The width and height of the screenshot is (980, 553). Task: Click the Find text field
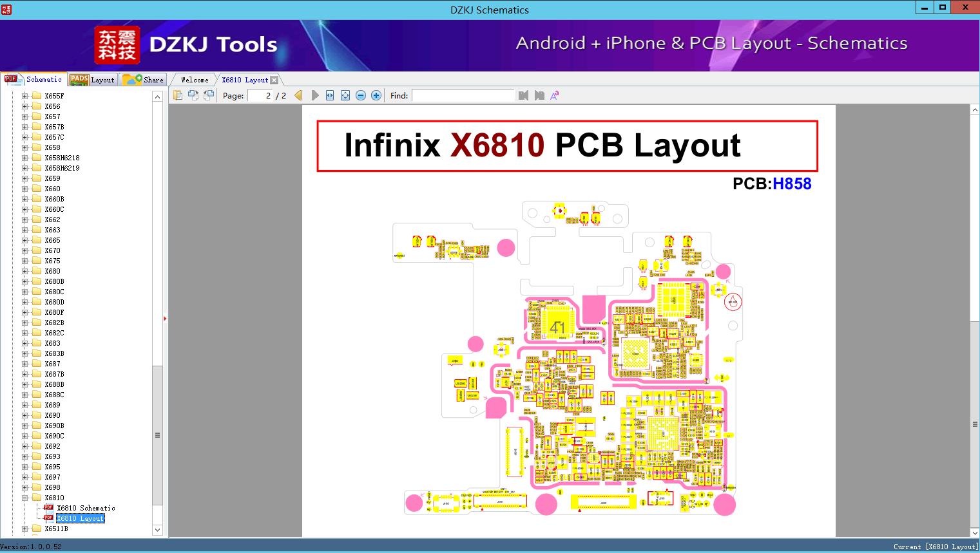click(x=463, y=95)
